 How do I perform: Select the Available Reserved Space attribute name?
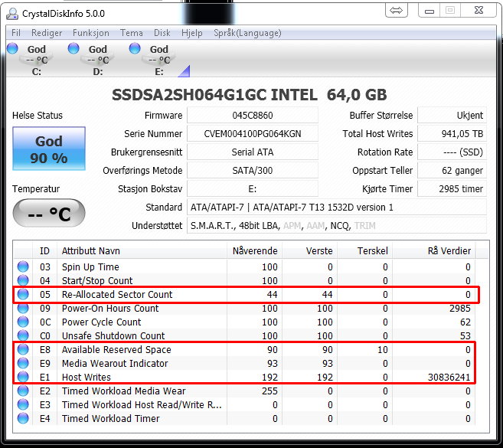point(116,349)
